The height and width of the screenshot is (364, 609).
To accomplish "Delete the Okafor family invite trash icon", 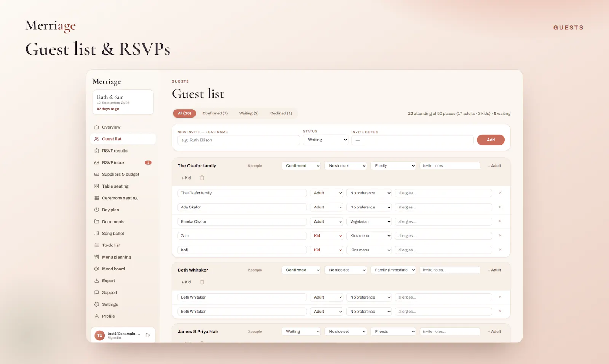I will pos(202,178).
